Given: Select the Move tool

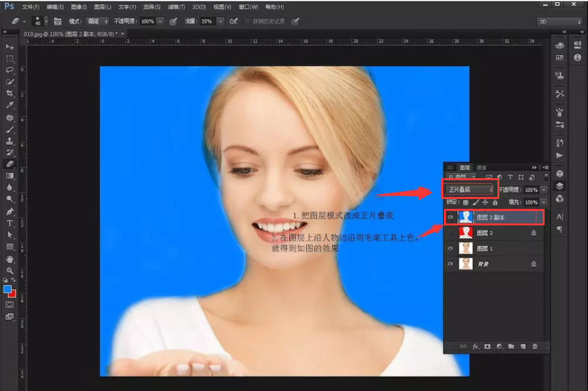Looking at the screenshot, I should [x=9, y=47].
